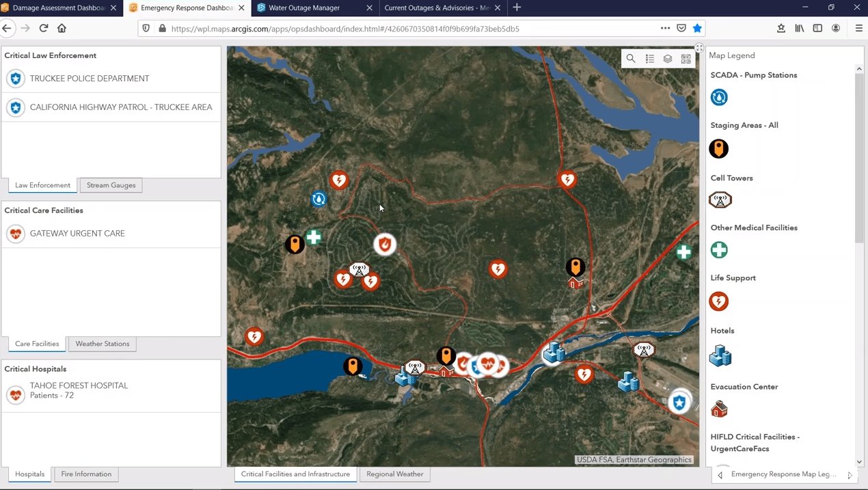Click the pump station marker on the map
Image resolution: width=868 pixels, height=490 pixels.
click(x=318, y=199)
